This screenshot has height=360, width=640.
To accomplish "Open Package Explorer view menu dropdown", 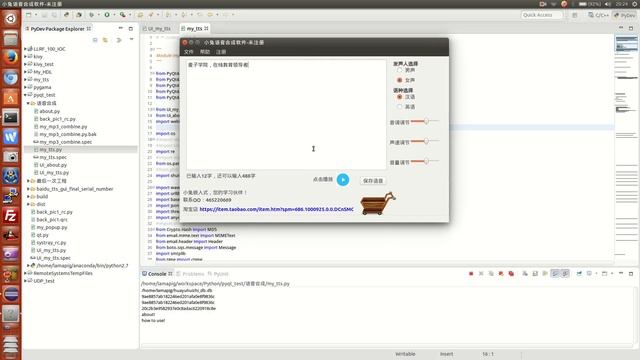I will point(131,40).
